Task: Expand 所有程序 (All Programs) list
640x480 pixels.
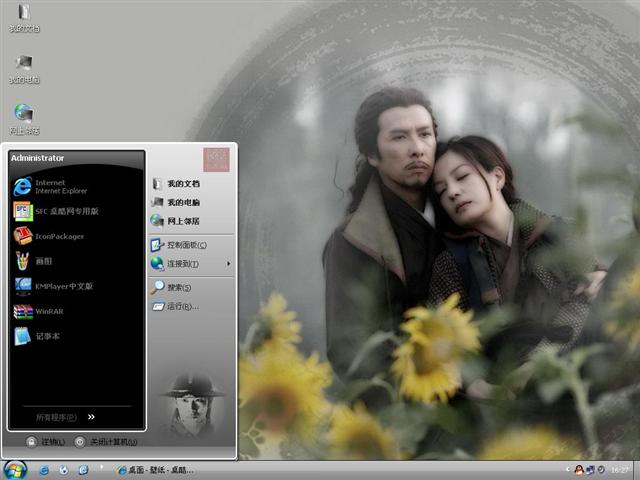Action: click(x=66, y=417)
